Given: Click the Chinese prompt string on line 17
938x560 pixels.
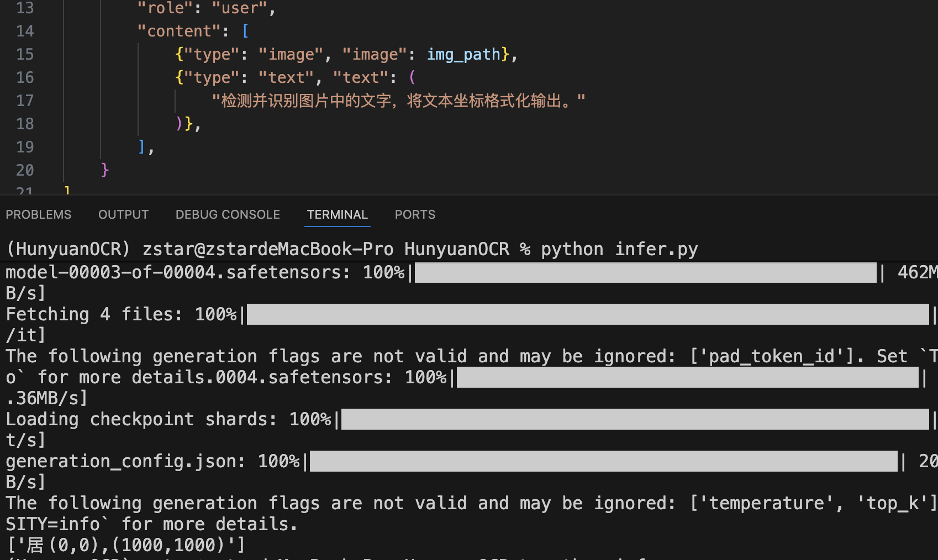Looking at the screenshot, I should pos(398,101).
